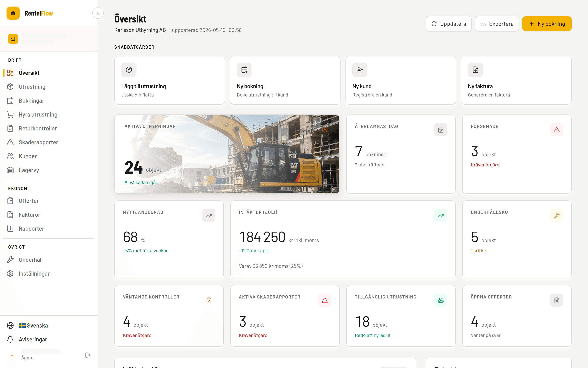Image resolution: width=588 pixels, height=368 pixels.
Task: Click 'Varav 36 850 kr moms (25%)' text
Action: [x=271, y=266]
